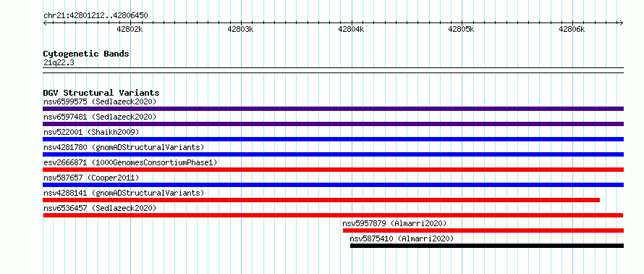The image size is (644, 274).
Task: Click the nsv6597481 (Sedlazeck2020) variant label
Action: [x=100, y=117]
